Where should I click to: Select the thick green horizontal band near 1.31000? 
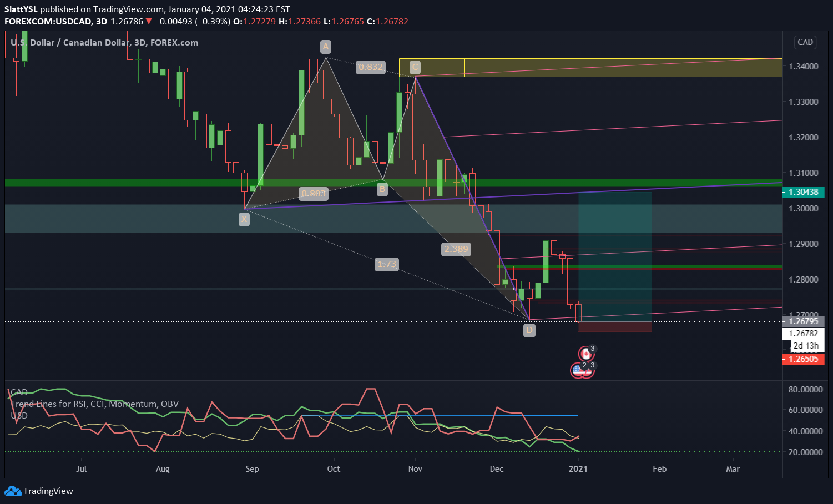pos(393,182)
